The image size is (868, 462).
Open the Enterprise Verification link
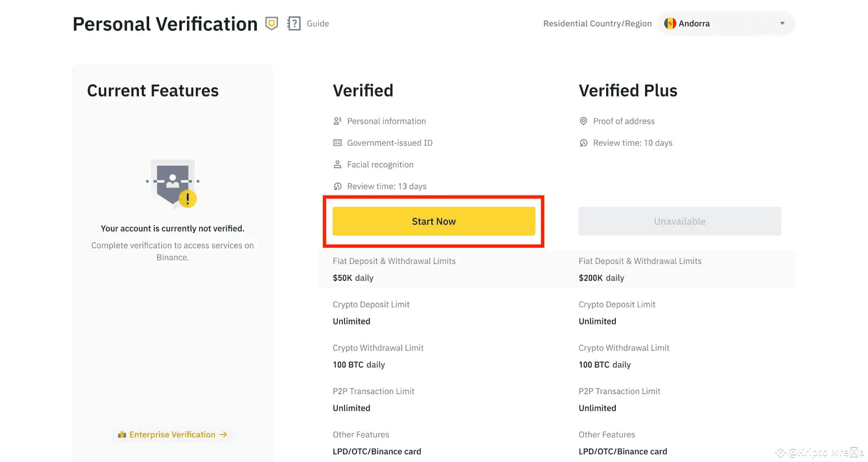(x=172, y=434)
